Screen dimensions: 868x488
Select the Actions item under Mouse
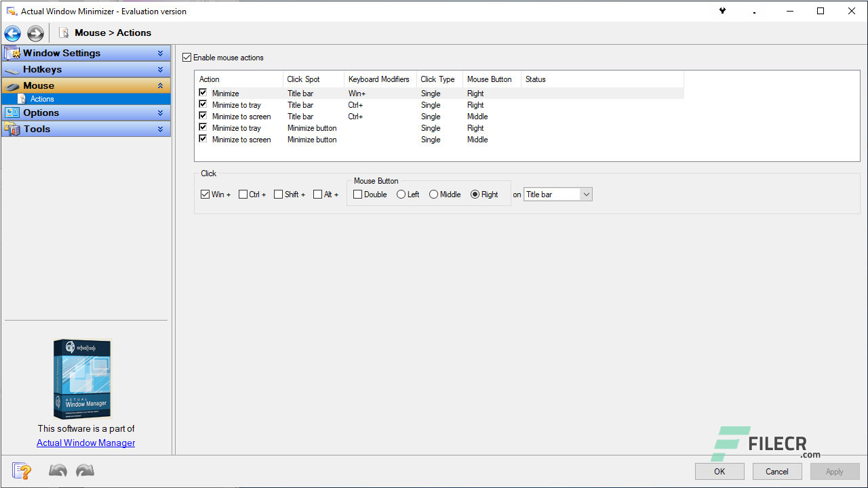pos(86,99)
